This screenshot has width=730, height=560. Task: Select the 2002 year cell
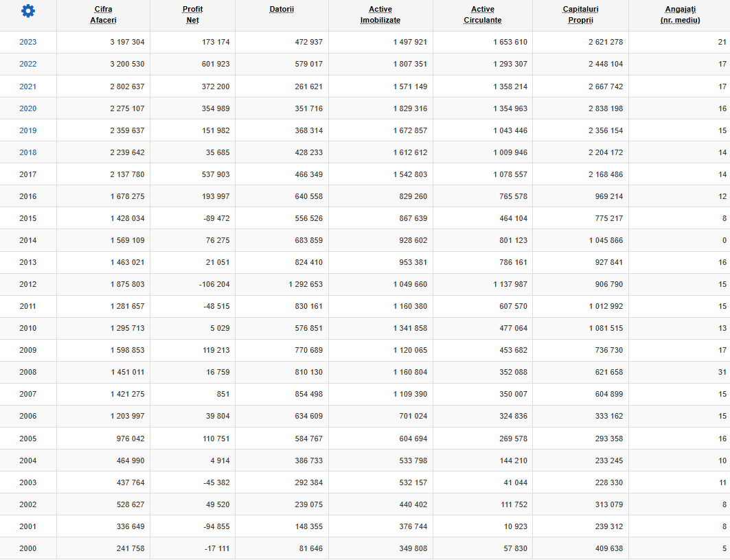[28, 504]
